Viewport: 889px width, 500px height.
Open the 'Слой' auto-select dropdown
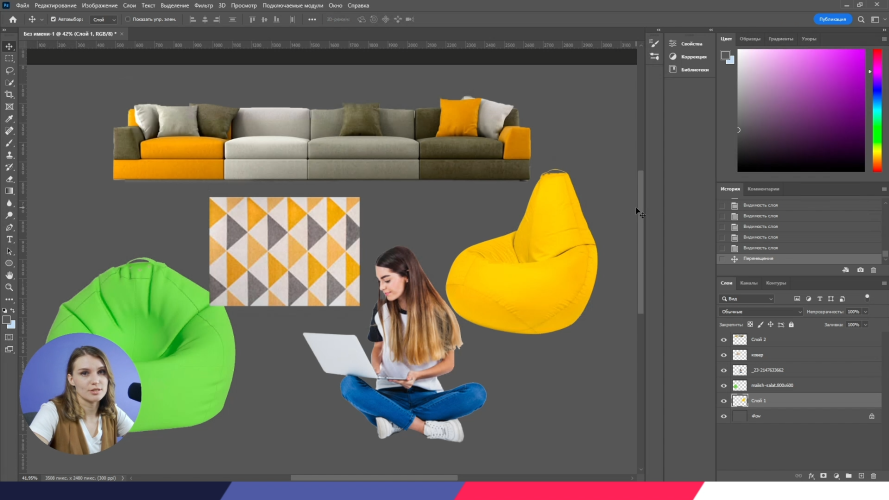102,19
